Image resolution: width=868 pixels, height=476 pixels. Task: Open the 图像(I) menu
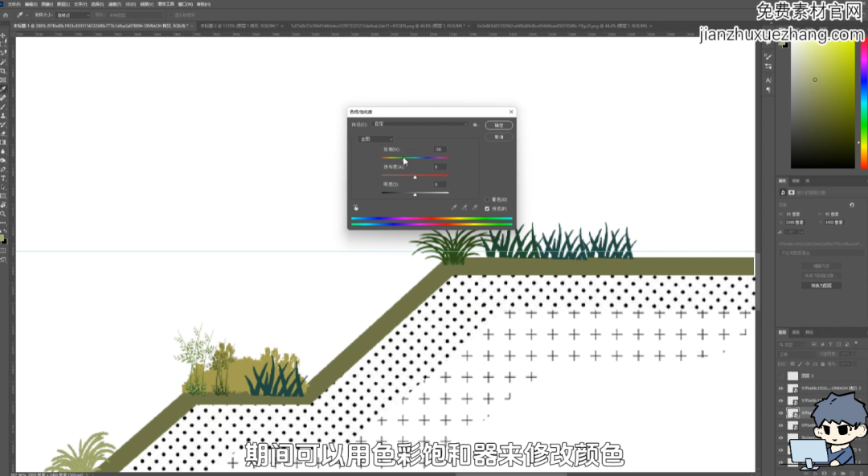click(47, 5)
